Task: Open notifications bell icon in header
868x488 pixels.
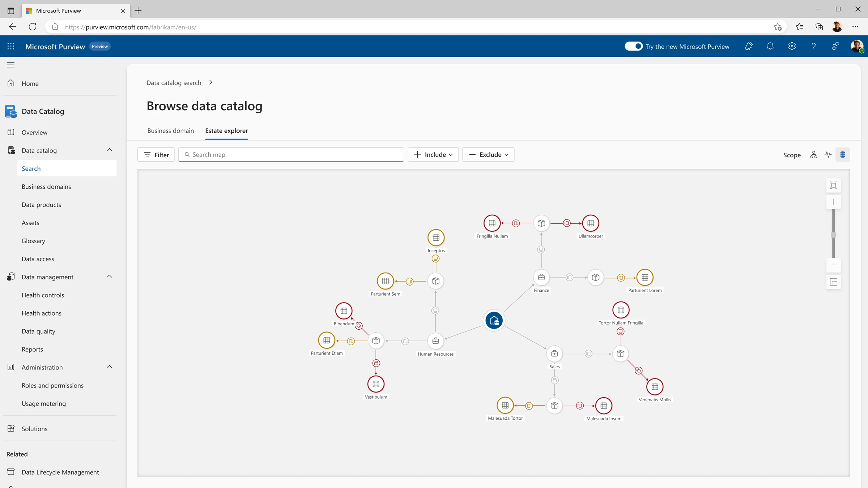Action: click(770, 46)
